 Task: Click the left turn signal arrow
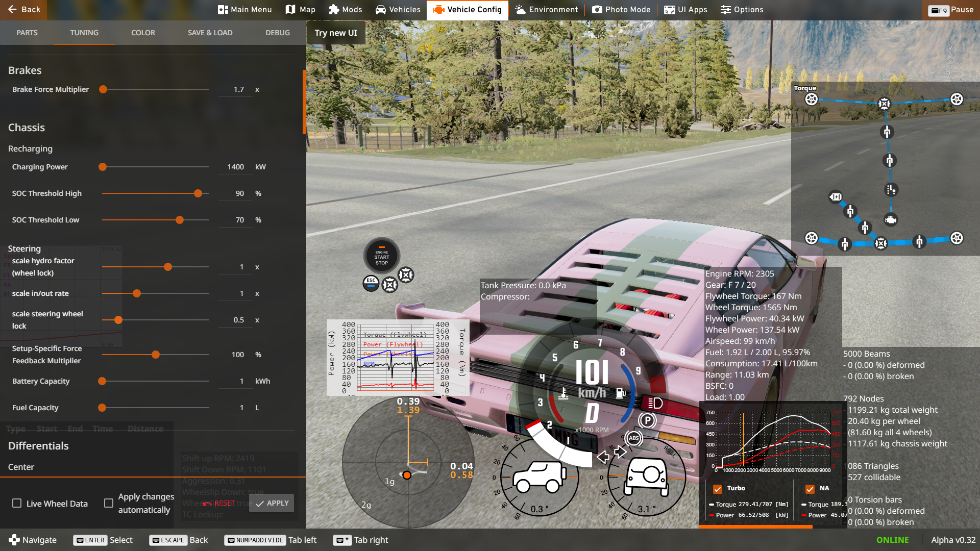coord(603,457)
